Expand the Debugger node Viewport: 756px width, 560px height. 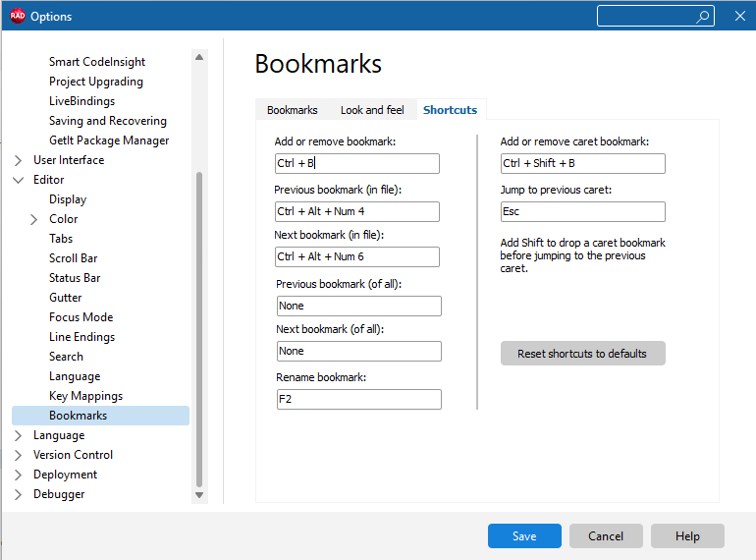point(18,495)
